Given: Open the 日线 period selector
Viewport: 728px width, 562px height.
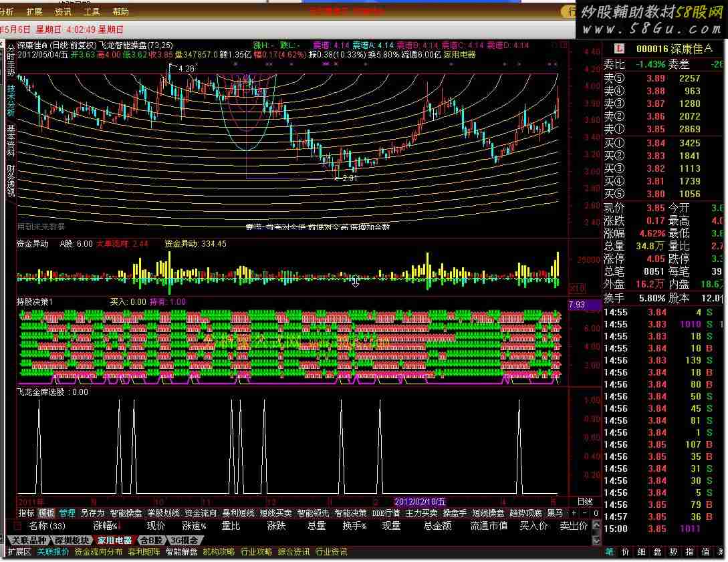Looking at the screenshot, I should pos(584,501).
